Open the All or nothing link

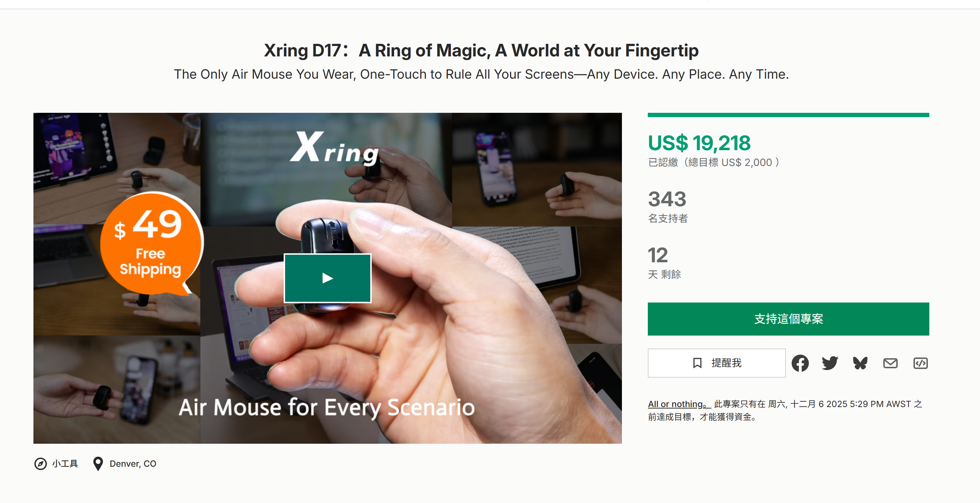679,404
